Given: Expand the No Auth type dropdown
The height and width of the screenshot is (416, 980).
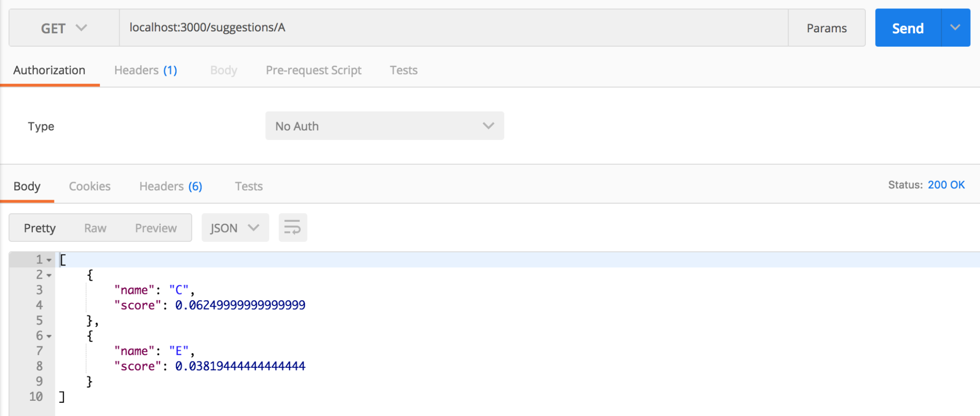Looking at the screenshot, I should click(x=384, y=126).
